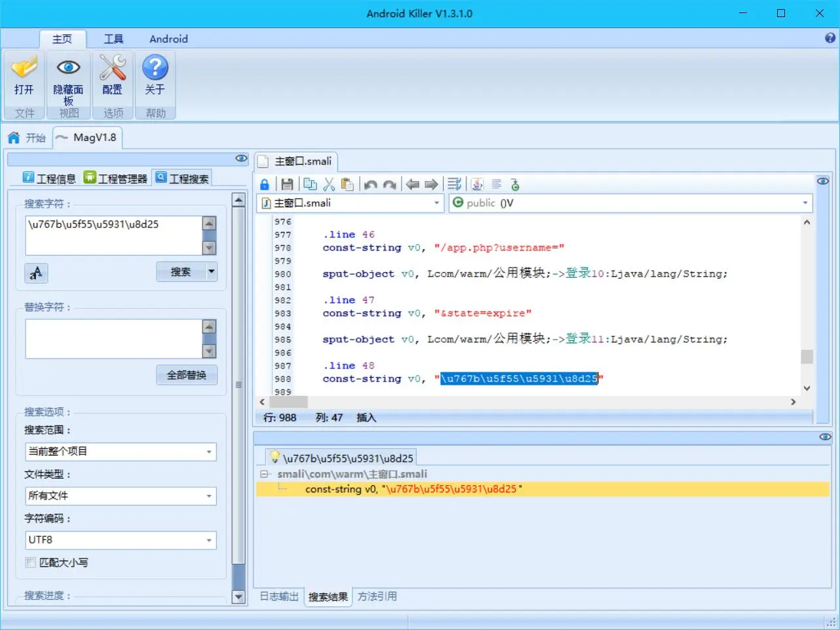
Task: Toggle the bottom results panel eye icon
Action: click(x=825, y=437)
